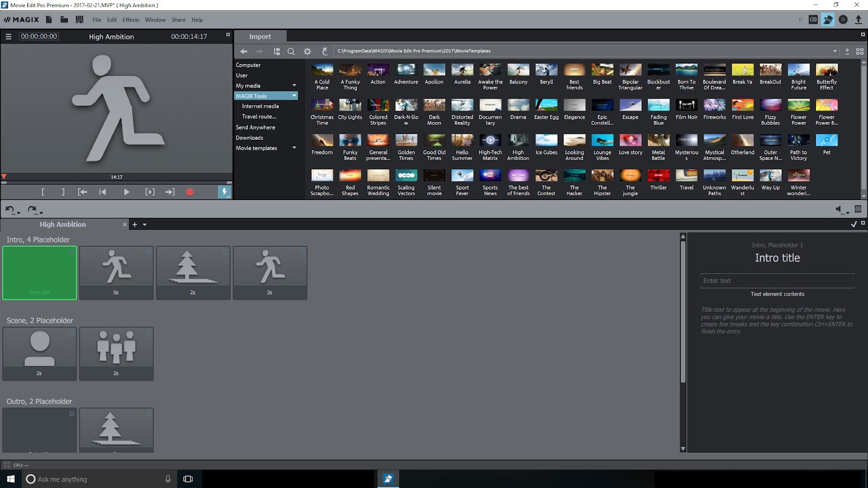The image size is (868, 488).
Task: Open Windows Task View
Action: tap(188, 479)
